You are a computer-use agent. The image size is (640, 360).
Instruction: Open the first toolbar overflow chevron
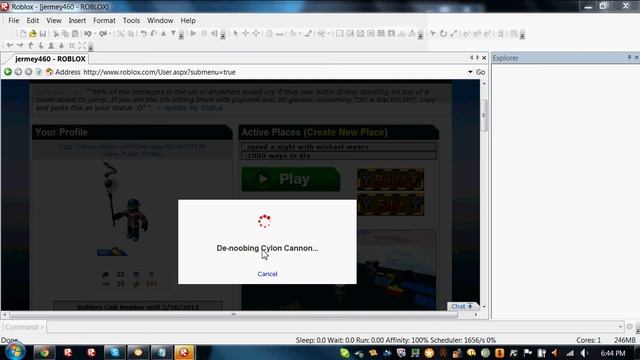coord(181,36)
